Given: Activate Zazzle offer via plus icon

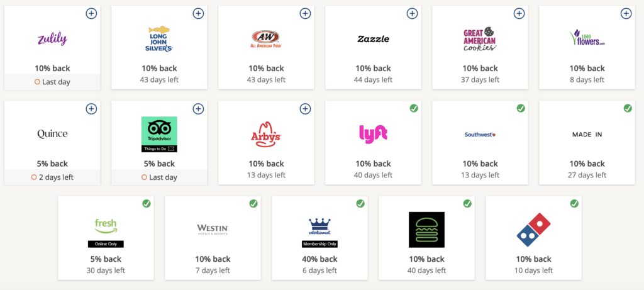Looking at the screenshot, I should click(412, 13).
